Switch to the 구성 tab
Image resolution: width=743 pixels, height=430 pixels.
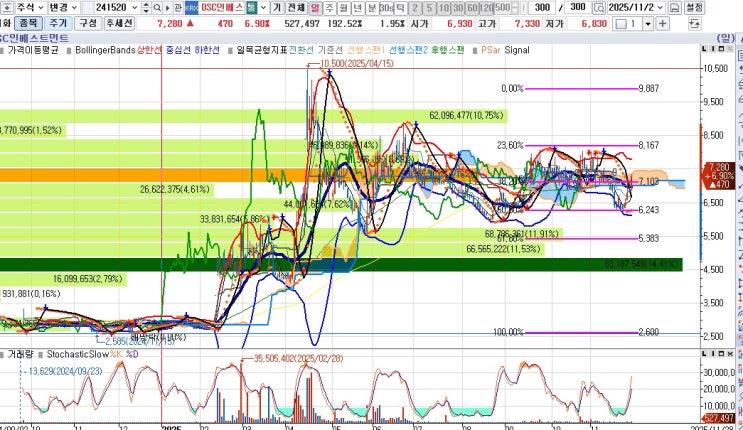click(x=88, y=23)
